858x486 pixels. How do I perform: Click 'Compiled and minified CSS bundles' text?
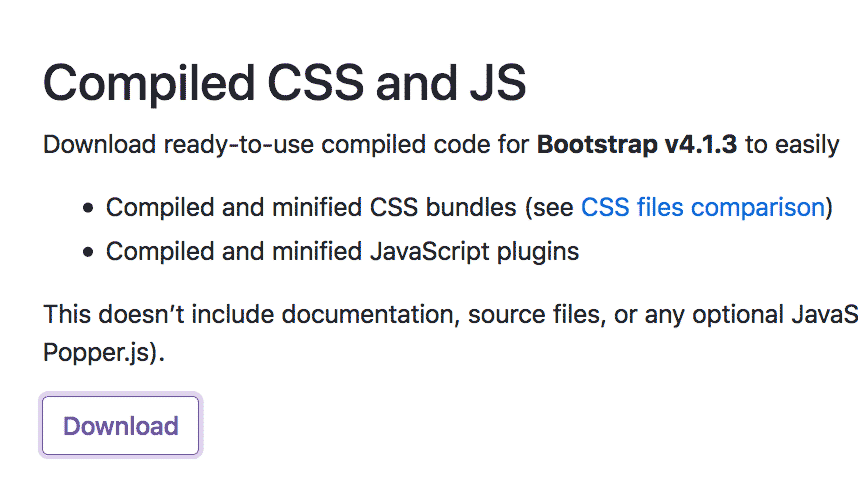point(311,207)
